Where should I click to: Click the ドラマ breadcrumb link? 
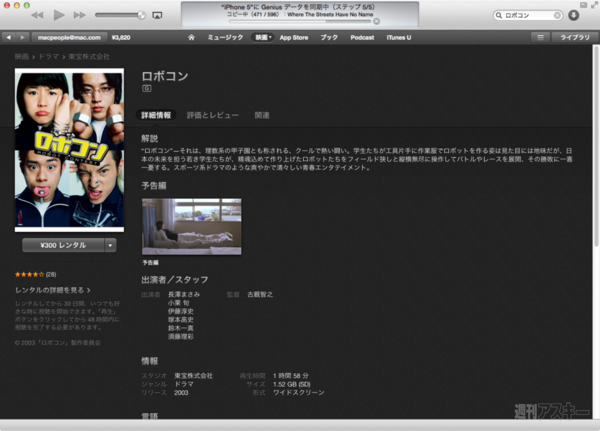click(x=48, y=57)
